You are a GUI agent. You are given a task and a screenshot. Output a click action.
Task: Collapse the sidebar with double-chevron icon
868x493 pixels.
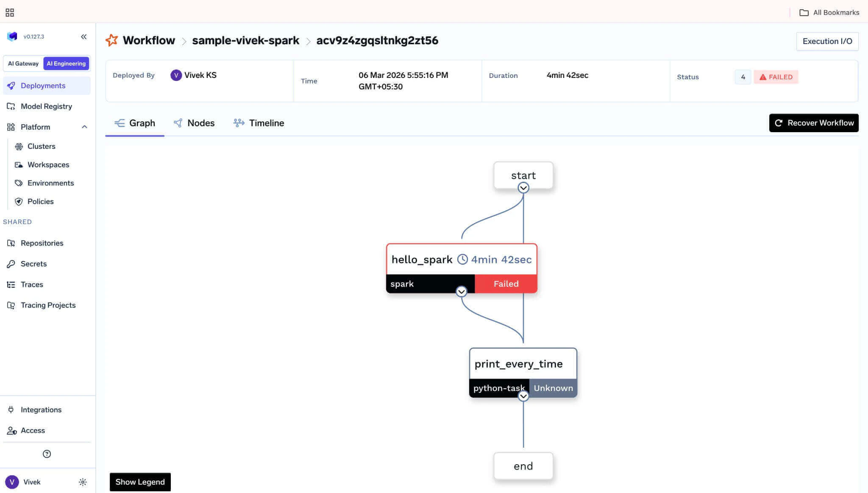84,37
